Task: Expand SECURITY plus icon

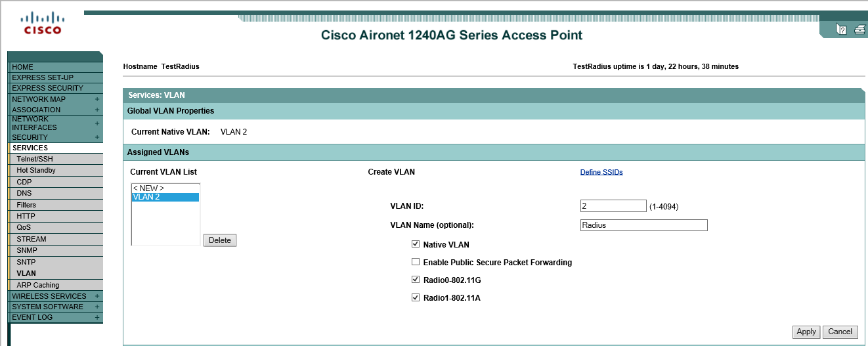Action: pos(97,137)
